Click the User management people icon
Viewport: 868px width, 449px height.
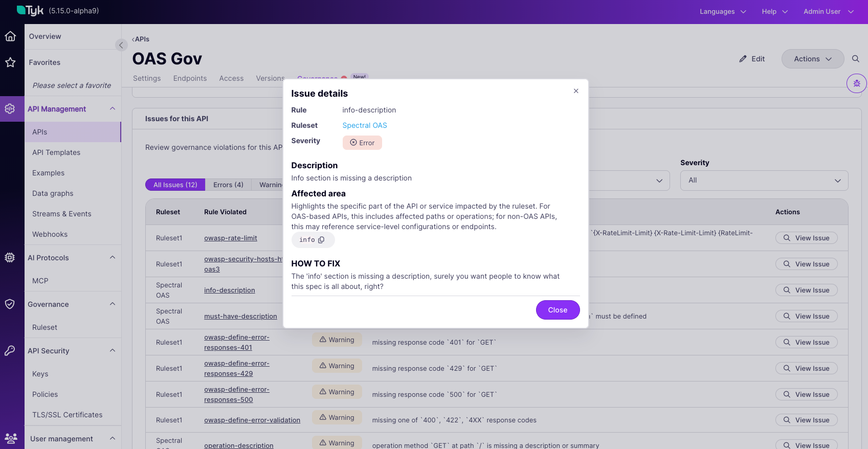click(10, 438)
